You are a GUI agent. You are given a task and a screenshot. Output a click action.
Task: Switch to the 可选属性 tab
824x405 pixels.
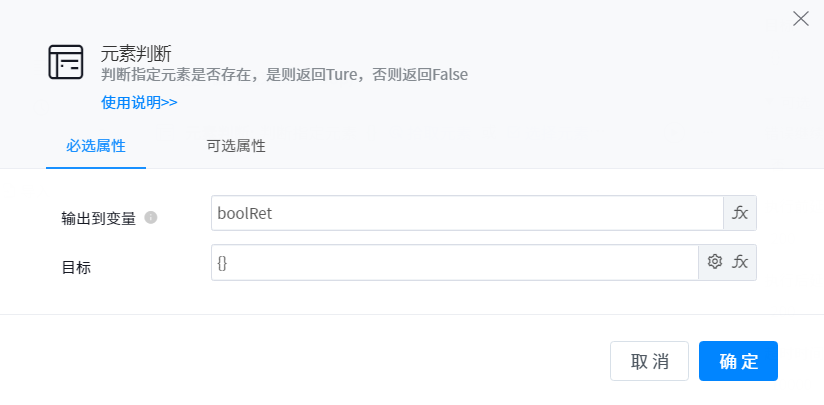tap(236, 146)
